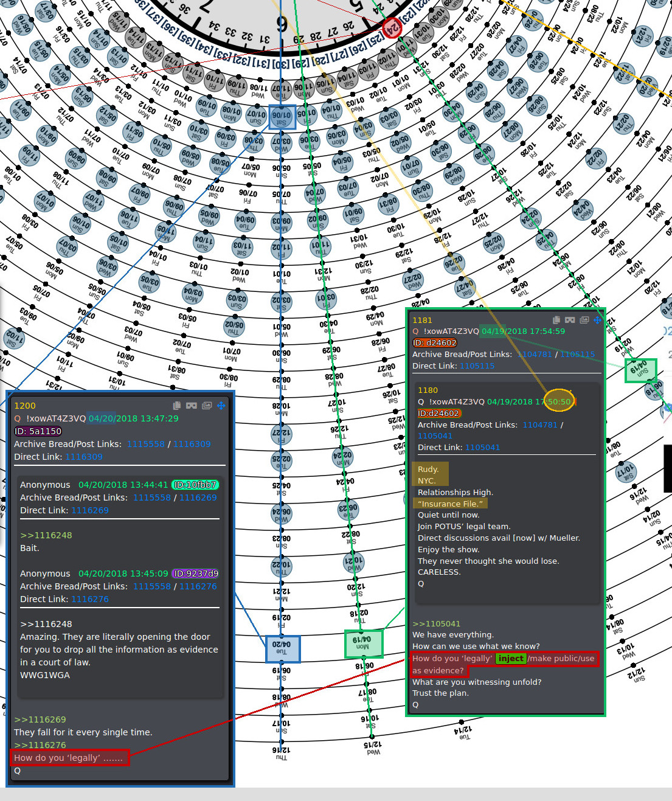Select the green 'inject' tag
The height and width of the screenshot is (801, 672).
point(511,658)
